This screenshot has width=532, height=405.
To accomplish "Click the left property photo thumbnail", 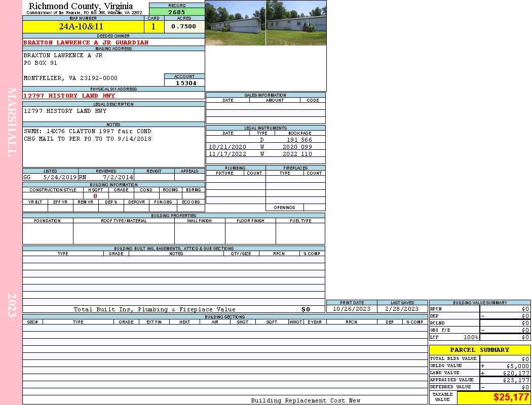I will [x=235, y=23].
